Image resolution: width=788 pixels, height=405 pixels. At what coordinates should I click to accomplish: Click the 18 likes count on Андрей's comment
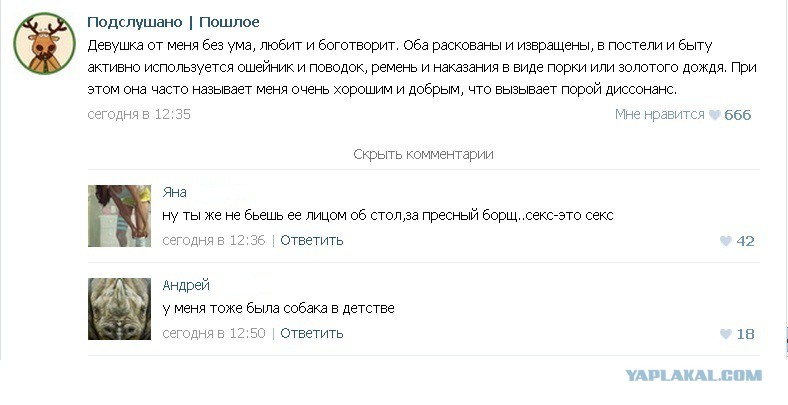(745, 334)
